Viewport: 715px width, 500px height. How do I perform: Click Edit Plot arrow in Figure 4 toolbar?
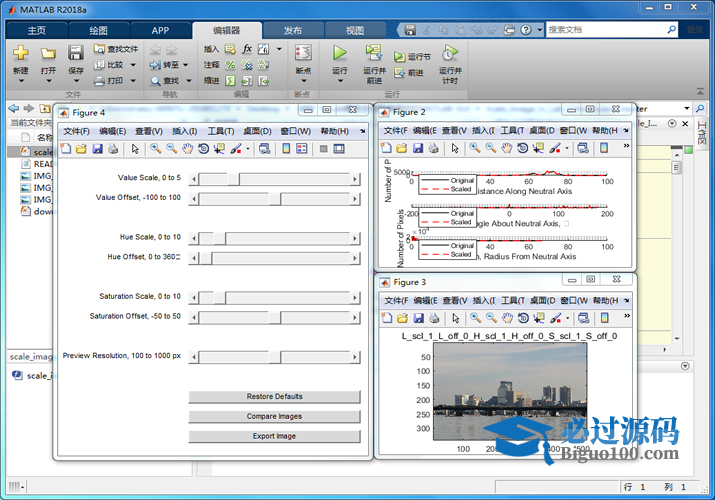point(135,149)
